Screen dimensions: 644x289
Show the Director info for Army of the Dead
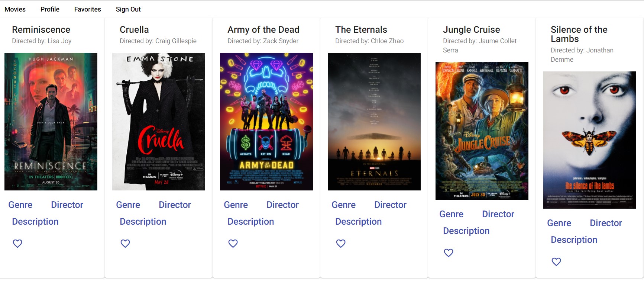tap(282, 205)
